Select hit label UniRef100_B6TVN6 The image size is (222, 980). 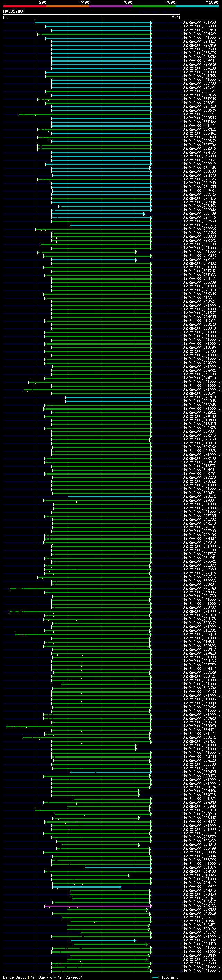(x=199, y=99)
